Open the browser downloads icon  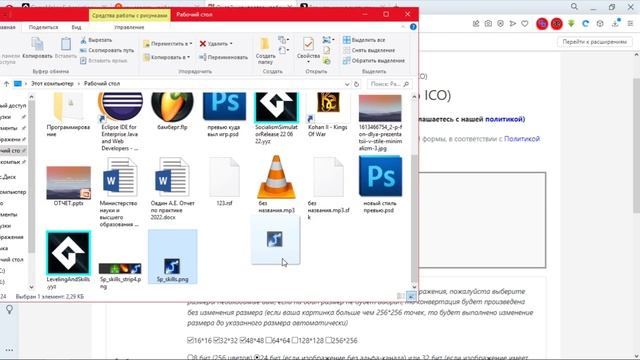[616, 23]
